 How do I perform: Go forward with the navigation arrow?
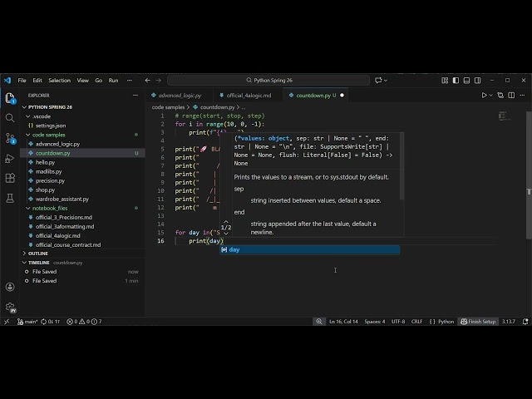pos(159,81)
